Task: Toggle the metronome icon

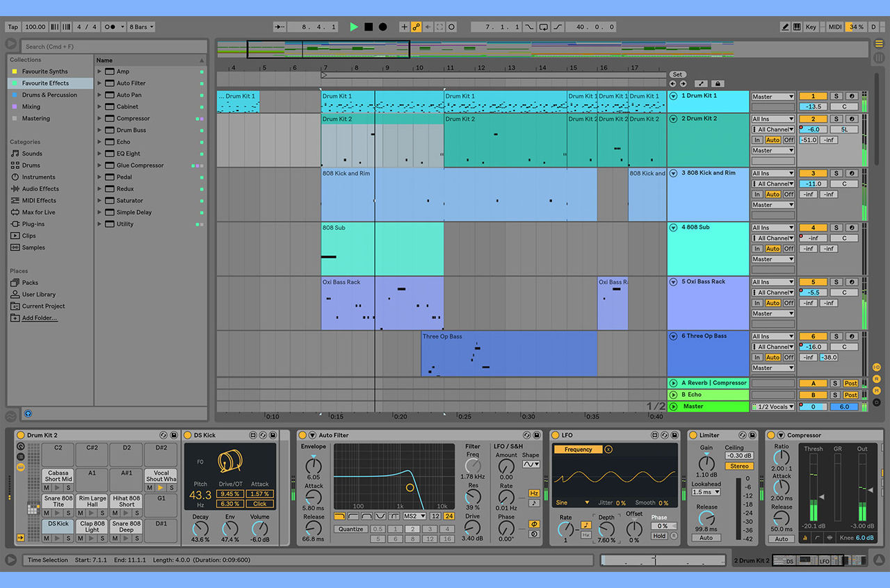Action: [x=110, y=27]
